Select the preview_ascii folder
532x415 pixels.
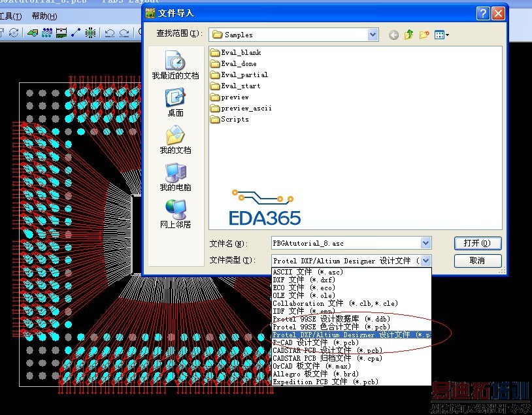(241, 108)
